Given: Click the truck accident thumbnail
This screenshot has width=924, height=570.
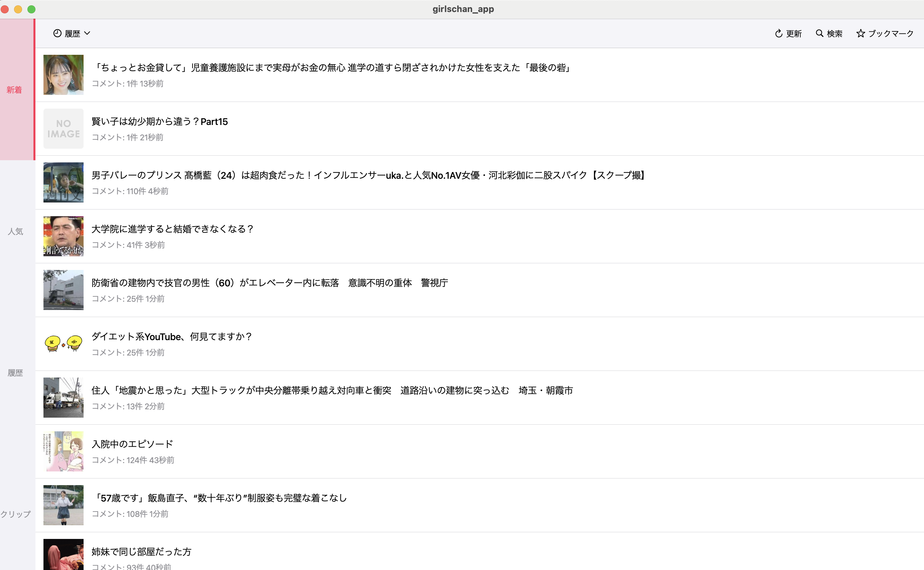Looking at the screenshot, I should [64, 397].
